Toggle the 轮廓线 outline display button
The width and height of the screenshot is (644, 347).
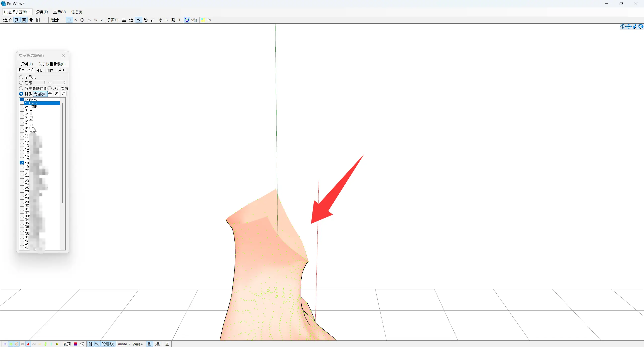click(108, 344)
